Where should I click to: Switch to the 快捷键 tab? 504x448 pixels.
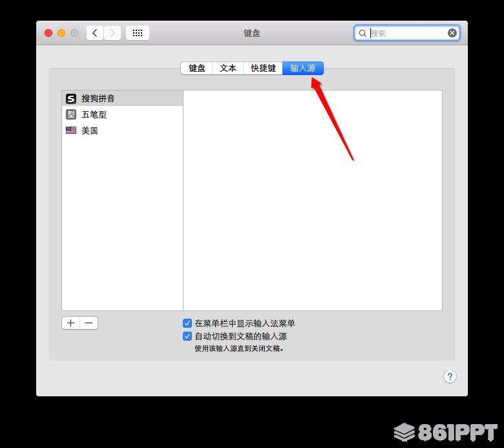(x=263, y=68)
